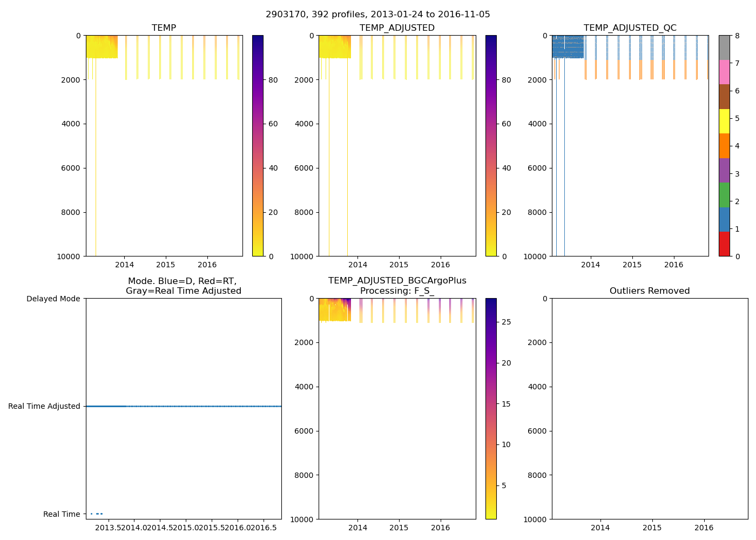This screenshot has height=540, width=756.
Task: Click the TEMP_ADJUSTED subplot title
Action: [397, 28]
